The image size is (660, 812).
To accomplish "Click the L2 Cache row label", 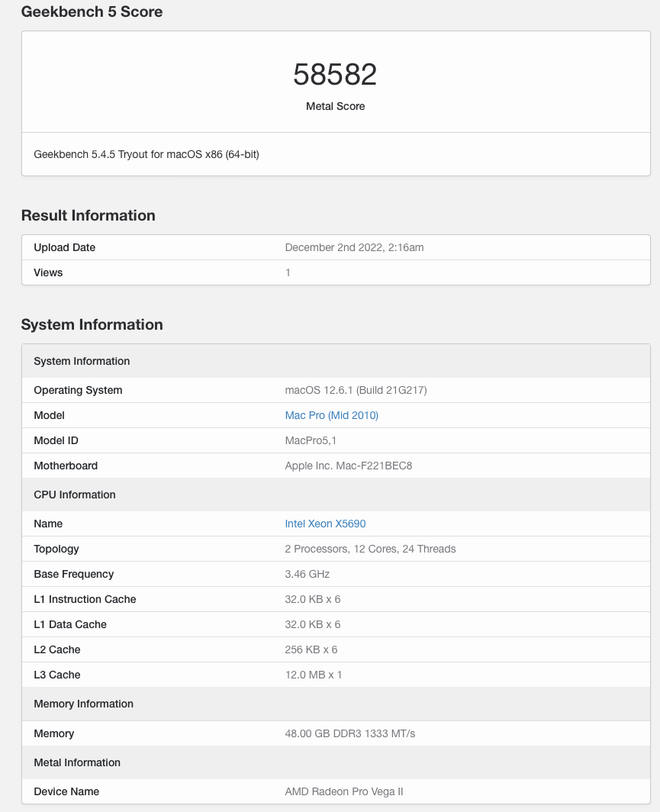I will click(x=57, y=649).
